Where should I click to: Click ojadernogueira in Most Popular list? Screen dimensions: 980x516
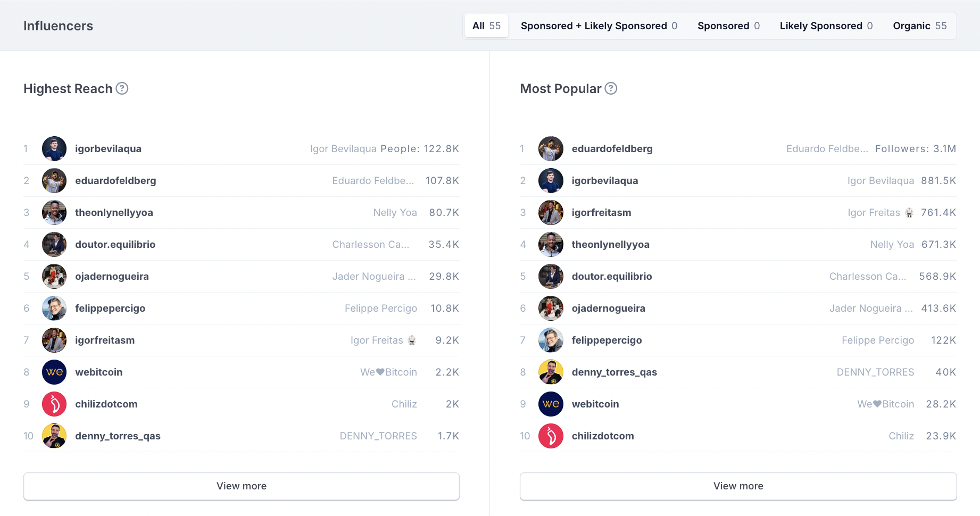click(x=608, y=309)
